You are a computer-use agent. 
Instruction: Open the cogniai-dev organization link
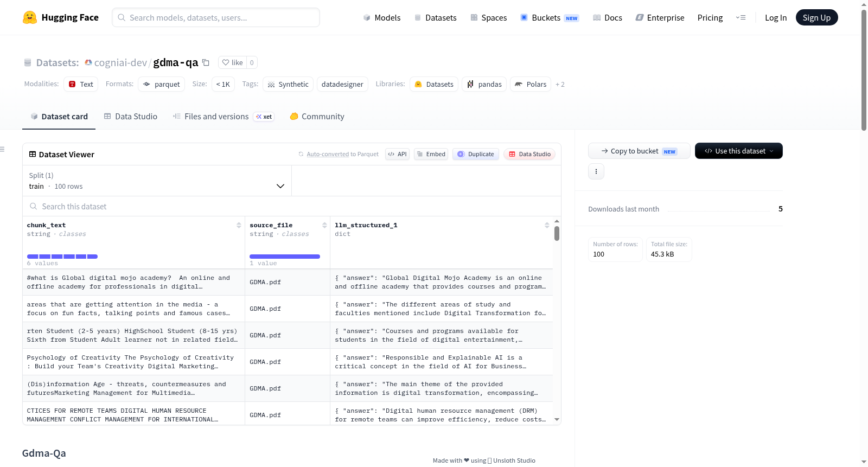tap(120, 62)
